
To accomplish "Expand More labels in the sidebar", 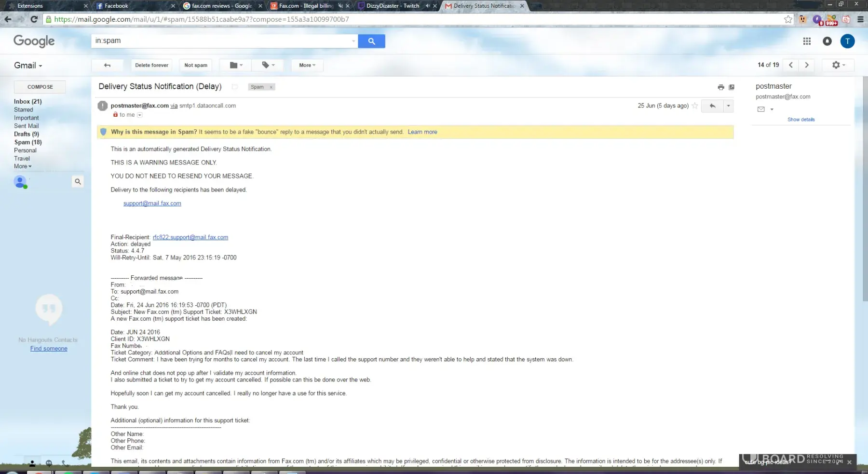I will click(x=23, y=166).
